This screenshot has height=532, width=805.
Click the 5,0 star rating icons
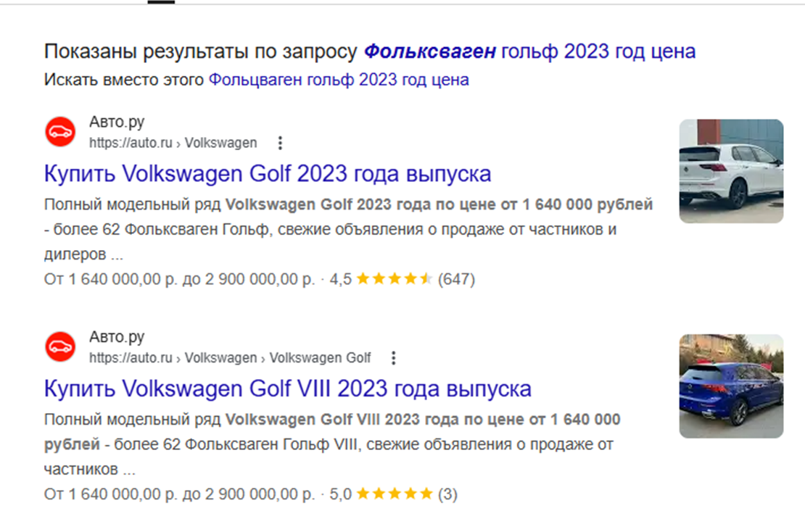(394, 494)
